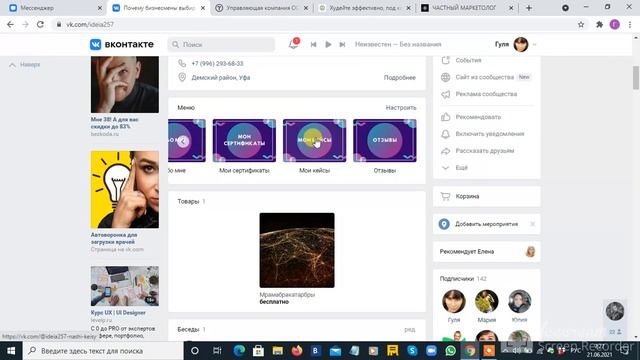Click Рекомендовать in sidebar
This screenshot has width=640, height=360.
[x=478, y=117]
